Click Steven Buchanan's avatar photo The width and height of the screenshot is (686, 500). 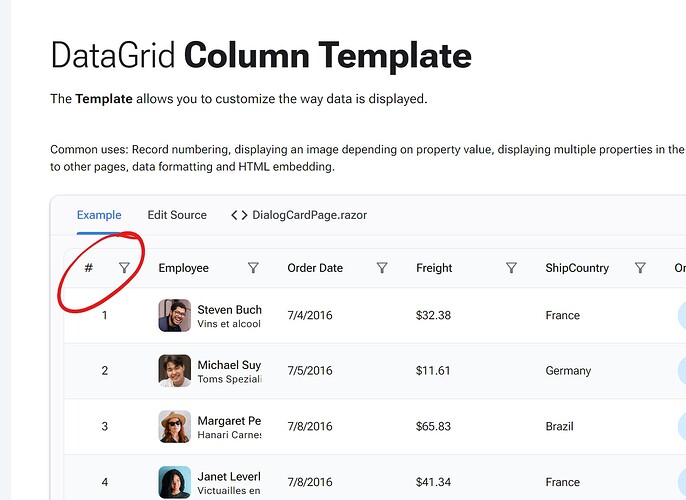pyautogui.click(x=174, y=316)
